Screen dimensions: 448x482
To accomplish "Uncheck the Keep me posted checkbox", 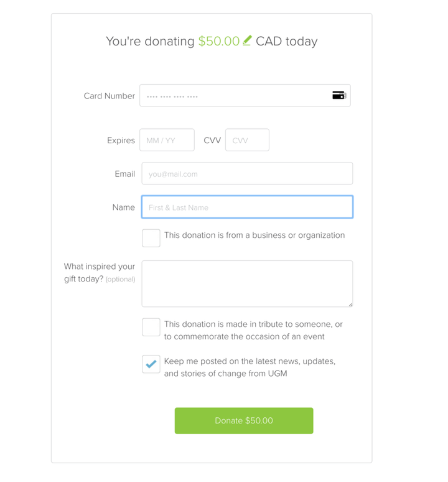I will click(151, 364).
